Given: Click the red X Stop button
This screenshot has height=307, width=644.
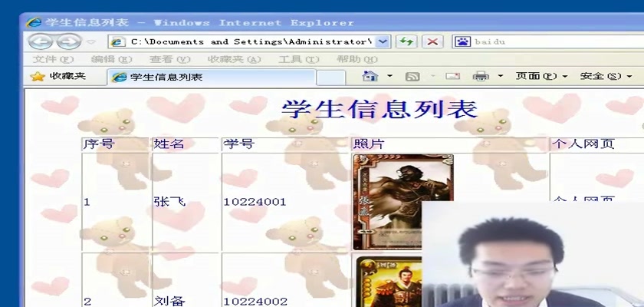Looking at the screenshot, I should (x=432, y=41).
